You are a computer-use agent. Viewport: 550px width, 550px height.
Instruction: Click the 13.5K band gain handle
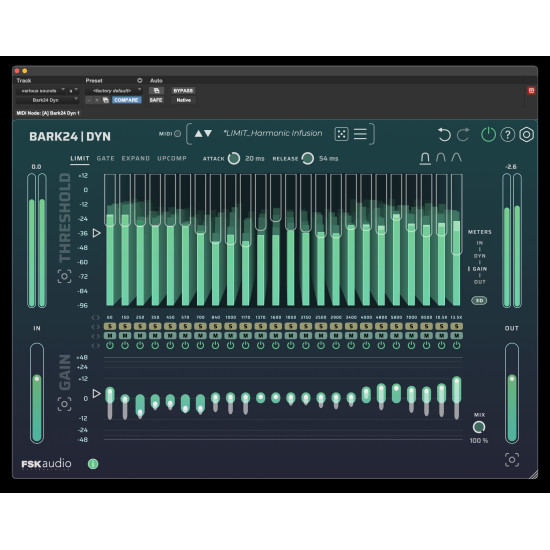click(x=456, y=382)
